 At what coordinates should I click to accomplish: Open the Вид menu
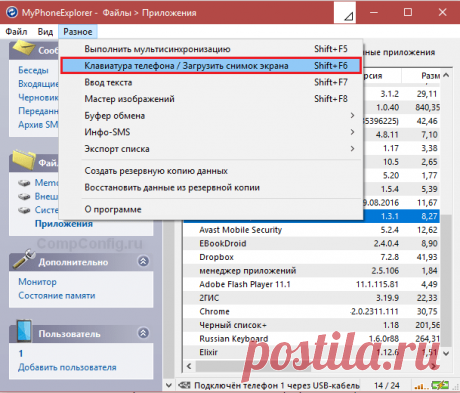point(45,32)
